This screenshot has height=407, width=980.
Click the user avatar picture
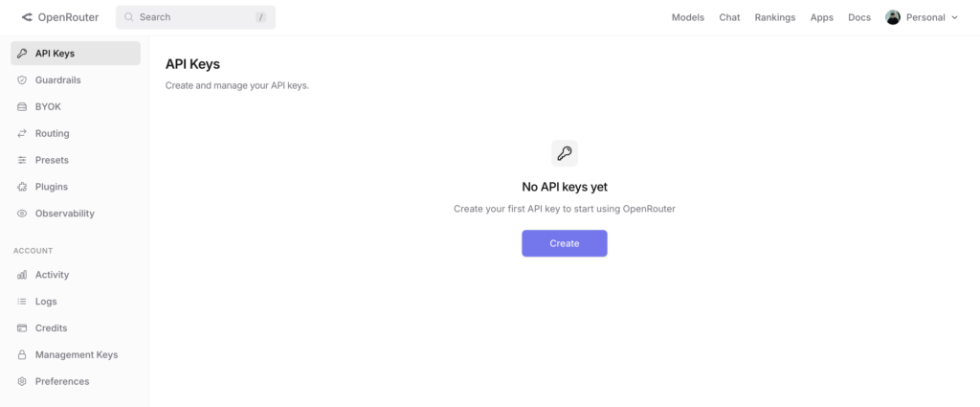pos(893,17)
